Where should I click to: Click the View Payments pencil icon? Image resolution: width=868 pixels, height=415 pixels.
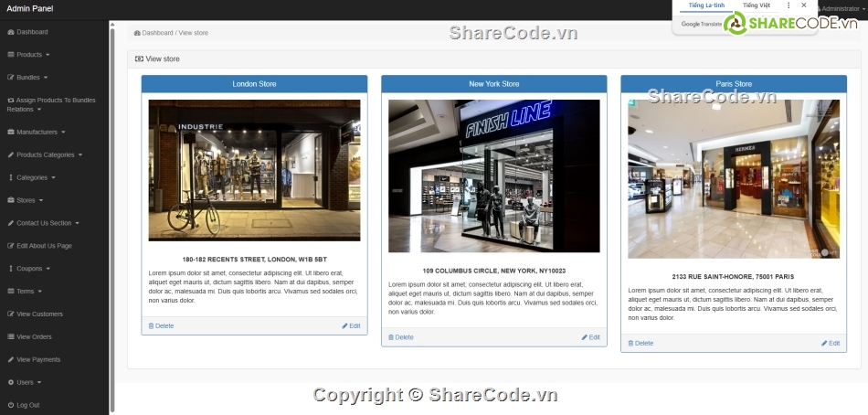pos(11,359)
